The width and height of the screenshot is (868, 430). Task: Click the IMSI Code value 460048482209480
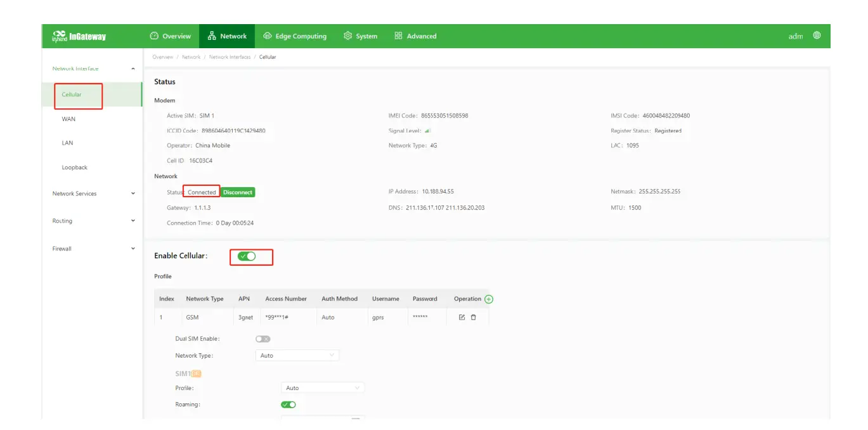[666, 116]
